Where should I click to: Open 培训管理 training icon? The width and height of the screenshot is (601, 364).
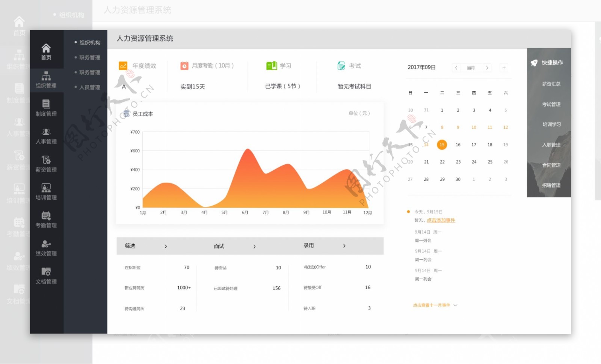46,188
